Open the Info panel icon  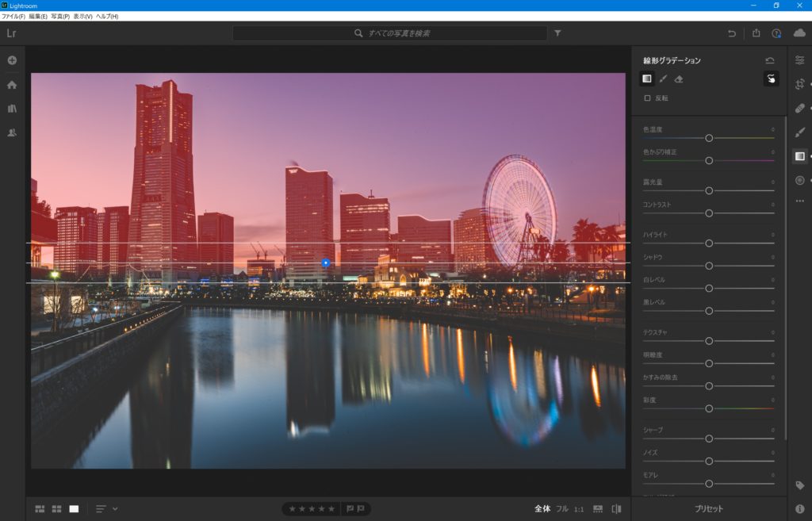799,509
